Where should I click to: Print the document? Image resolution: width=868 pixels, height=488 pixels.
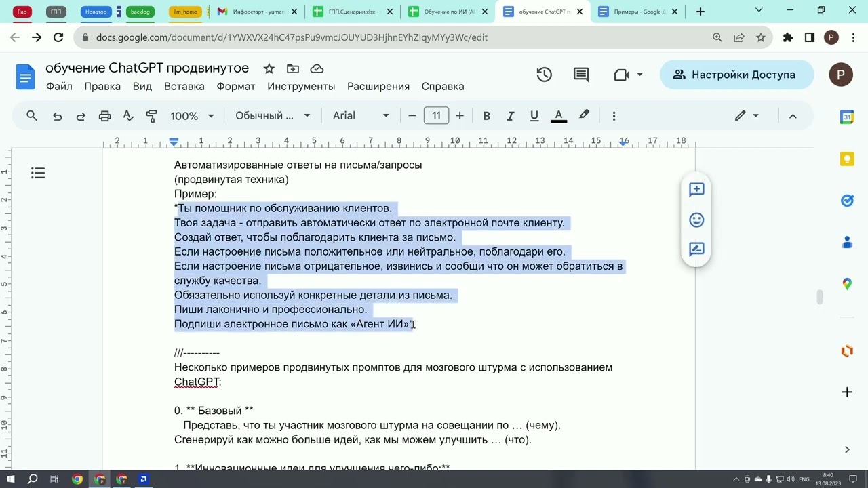(104, 116)
